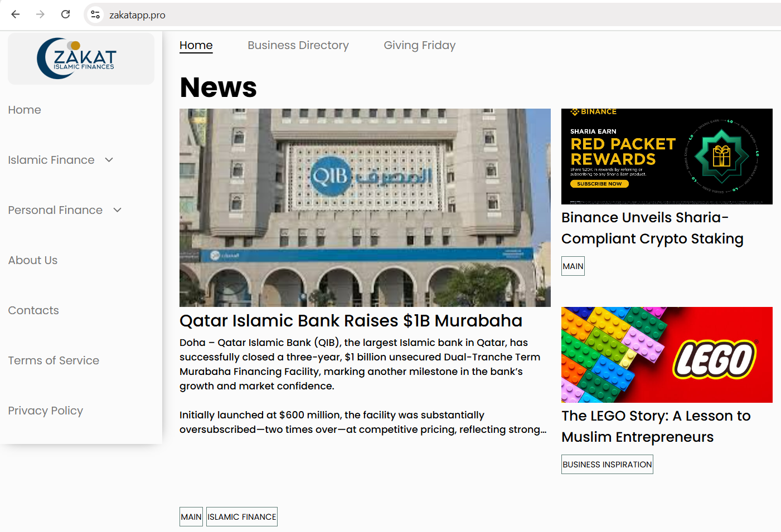The height and width of the screenshot is (532, 781).
Task: Click the MAIN tag under Binance article
Action: (x=573, y=266)
